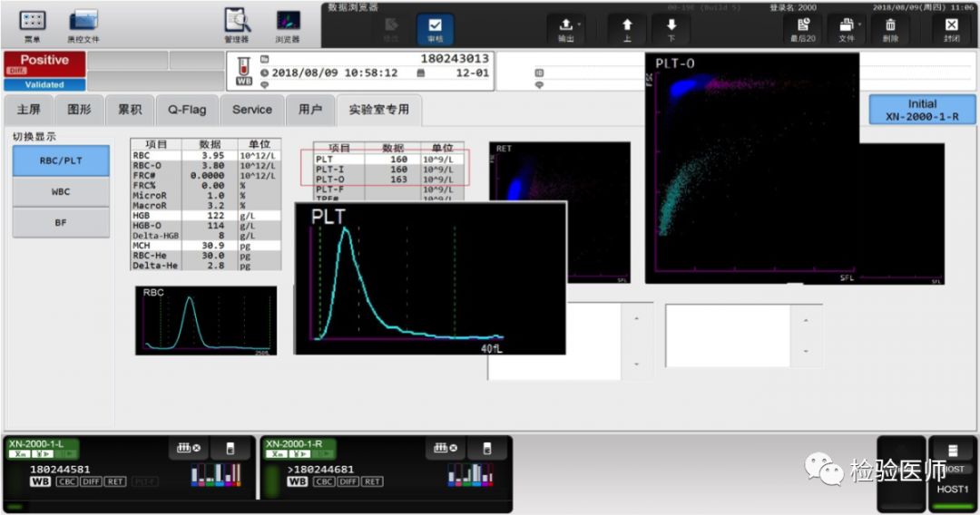Expand the 文件 file dropdown
The image size is (980, 515).
point(848,29)
